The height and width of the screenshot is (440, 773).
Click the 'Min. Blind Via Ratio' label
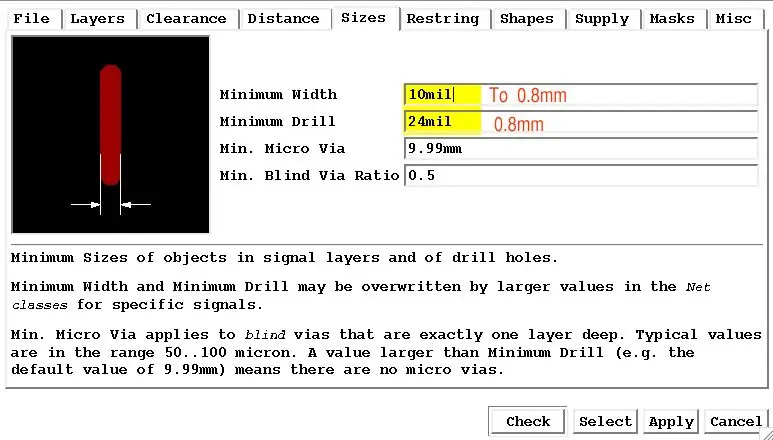309,176
